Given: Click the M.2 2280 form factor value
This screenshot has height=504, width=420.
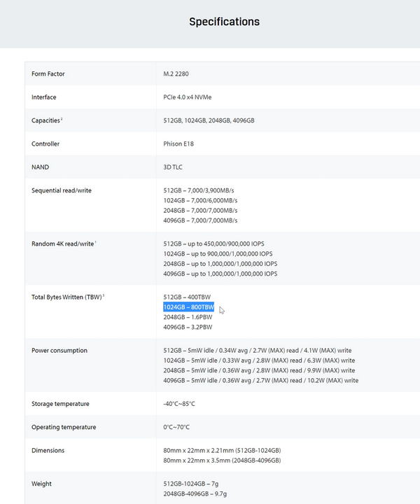Looking at the screenshot, I should pos(178,73).
